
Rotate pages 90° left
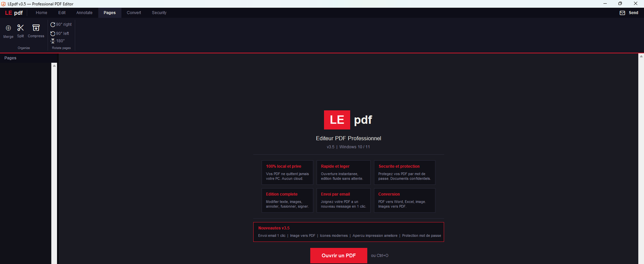pyautogui.click(x=59, y=33)
